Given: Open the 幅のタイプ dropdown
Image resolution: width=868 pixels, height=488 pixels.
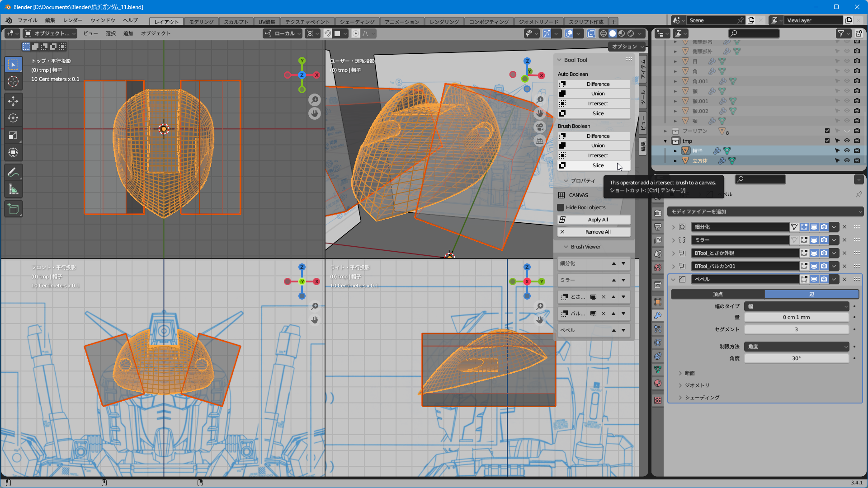Looking at the screenshot, I should pyautogui.click(x=797, y=306).
